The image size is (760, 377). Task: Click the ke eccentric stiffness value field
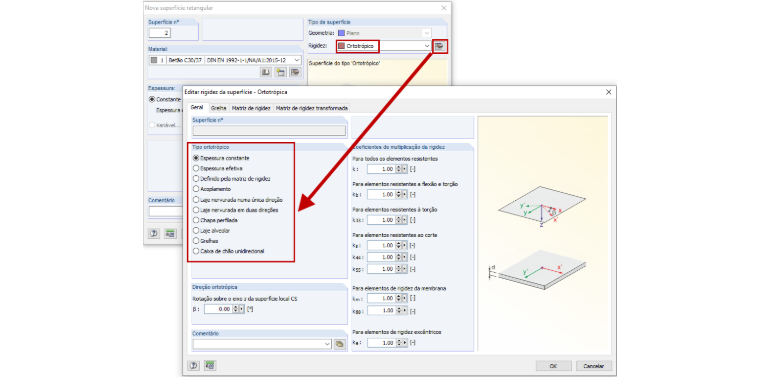click(x=381, y=343)
